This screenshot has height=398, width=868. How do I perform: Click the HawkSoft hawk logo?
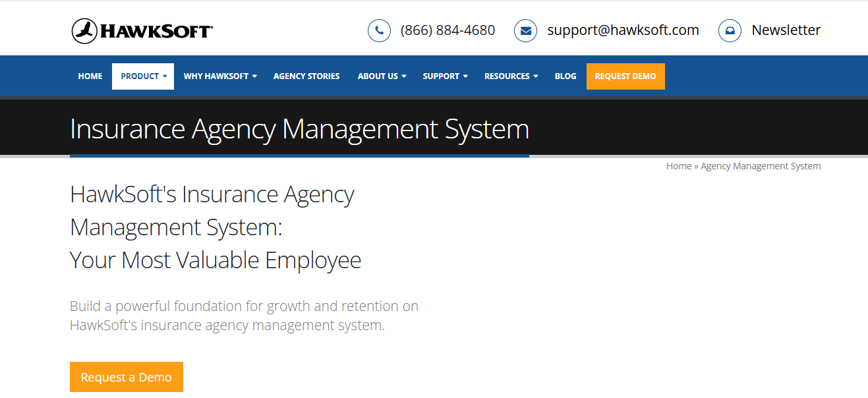[142, 31]
